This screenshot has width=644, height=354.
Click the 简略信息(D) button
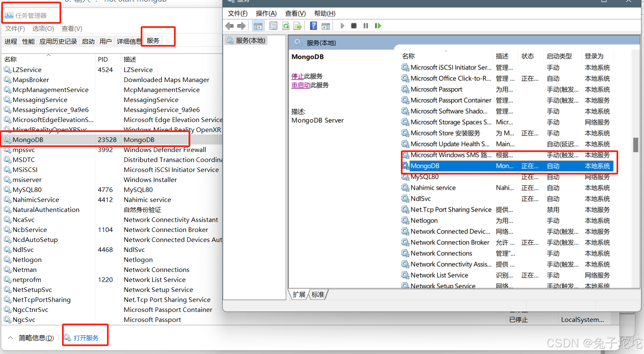pyautogui.click(x=36, y=338)
